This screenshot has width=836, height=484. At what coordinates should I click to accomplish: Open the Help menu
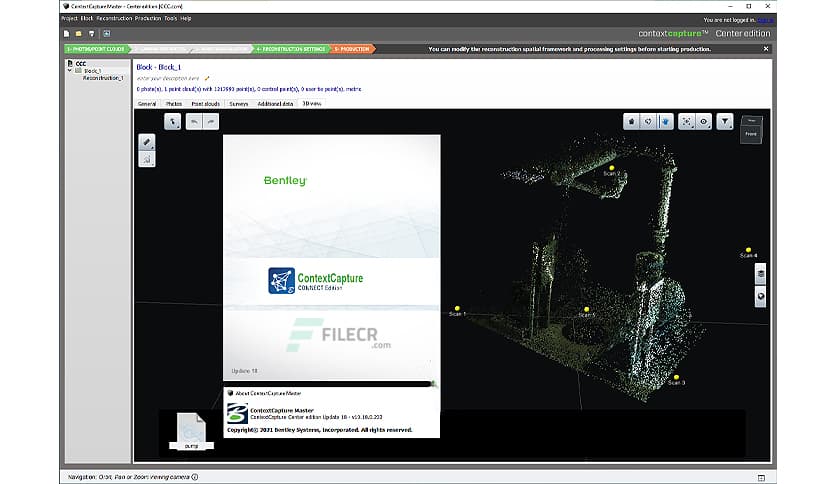click(186, 19)
